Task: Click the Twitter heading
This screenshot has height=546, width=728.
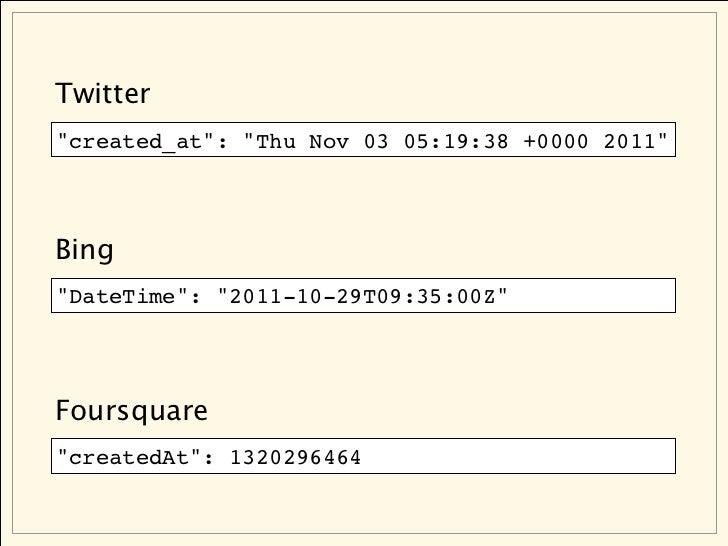Action: click(103, 93)
